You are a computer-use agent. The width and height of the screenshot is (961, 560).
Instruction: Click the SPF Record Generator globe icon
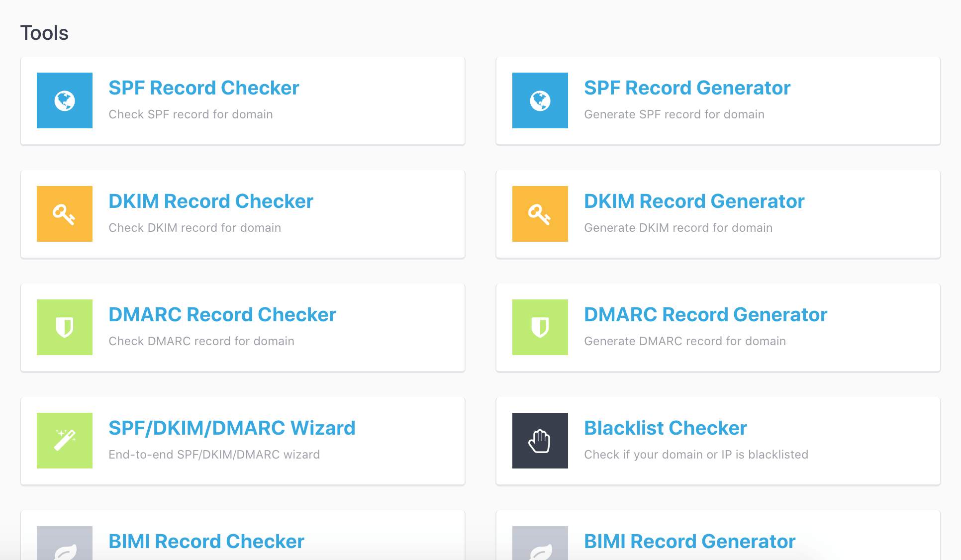click(540, 100)
